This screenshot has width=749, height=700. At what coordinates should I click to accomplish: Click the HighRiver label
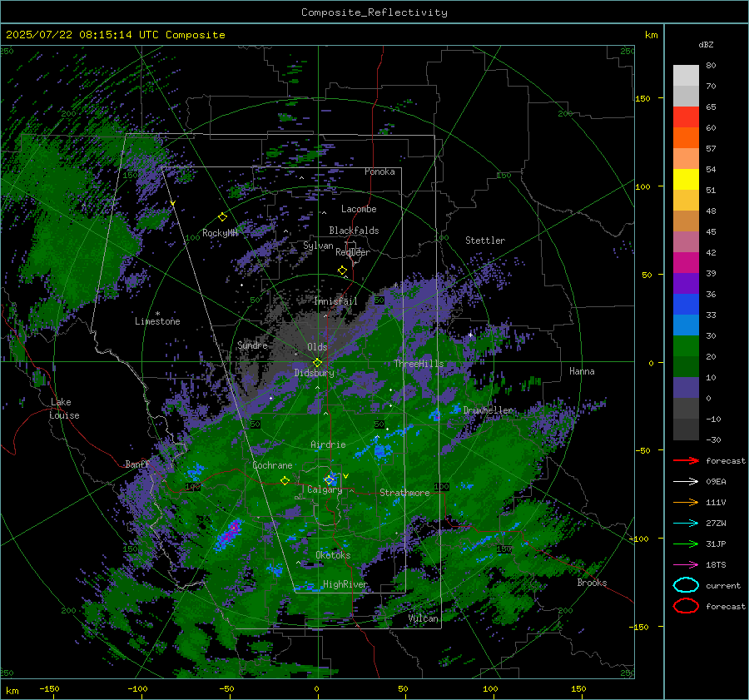coord(345,584)
